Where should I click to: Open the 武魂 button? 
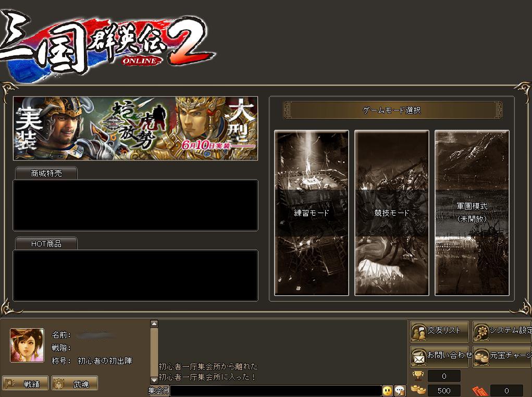click(x=75, y=383)
